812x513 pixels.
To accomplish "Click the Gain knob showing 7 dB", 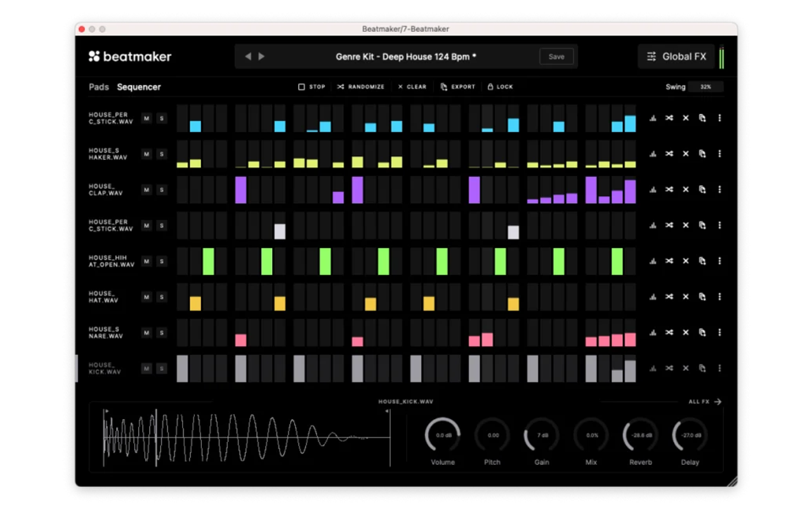I will [542, 436].
